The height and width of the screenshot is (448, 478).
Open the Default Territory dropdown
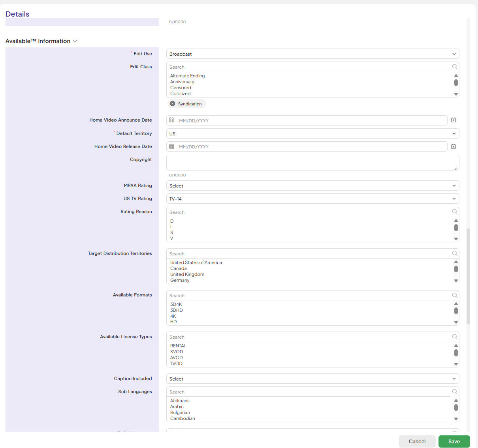click(312, 133)
